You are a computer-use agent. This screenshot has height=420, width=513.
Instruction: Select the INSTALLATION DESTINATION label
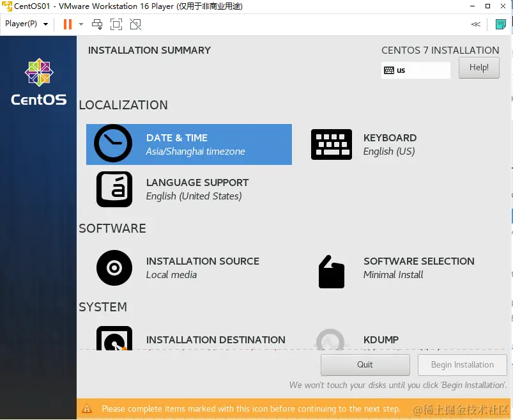(x=215, y=340)
